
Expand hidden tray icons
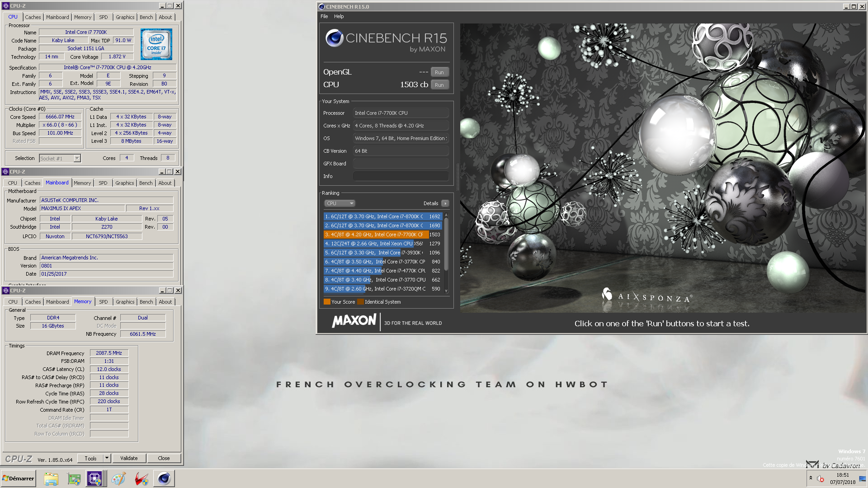pos(811,478)
